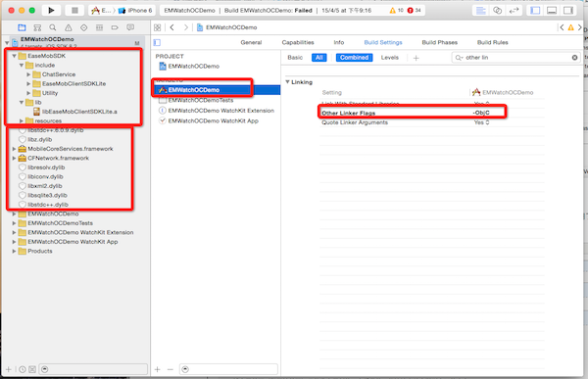The image size is (588, 379).
Task: Toggle the Navigator panel visibility
Action: click(535, 11)
